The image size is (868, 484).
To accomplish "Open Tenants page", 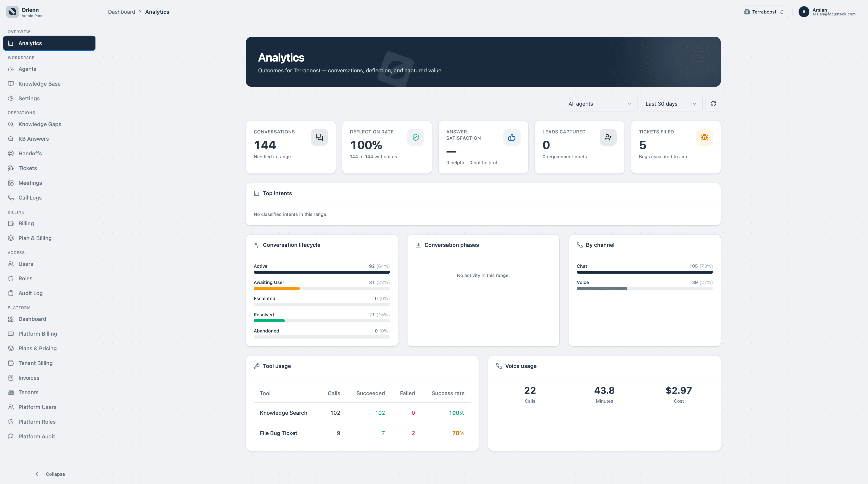I will click(49, 392).
